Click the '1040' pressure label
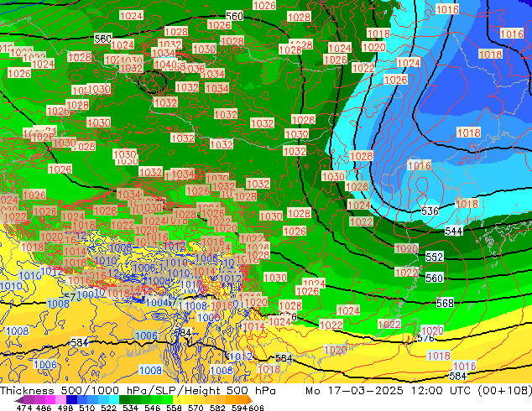Image resolution: width=532 pixels, height=411 pixels. (165, 64)
